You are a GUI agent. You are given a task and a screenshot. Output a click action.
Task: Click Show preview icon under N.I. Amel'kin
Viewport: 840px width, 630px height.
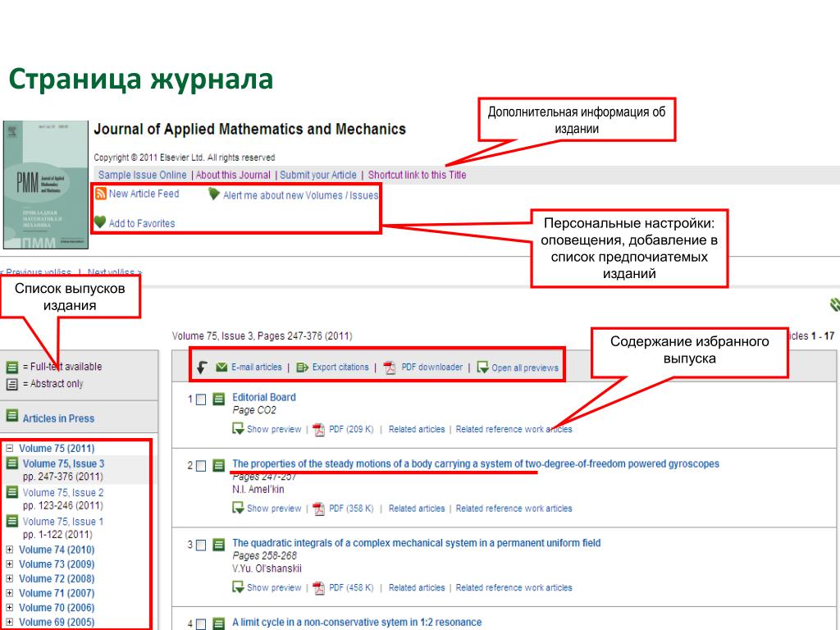pyautogui.click(x=238, y=508)
